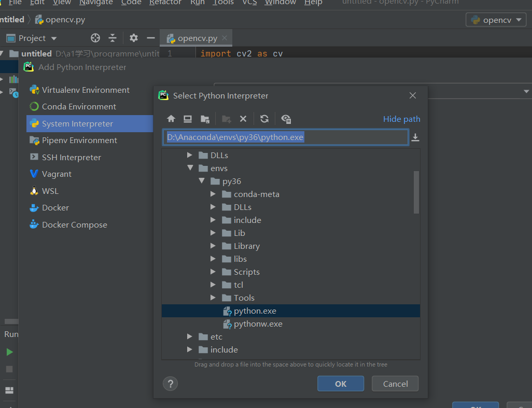Select the Tools folder row
Image resolution: width=532 pixels, height=408 pixels.
[x=291, y=298]
